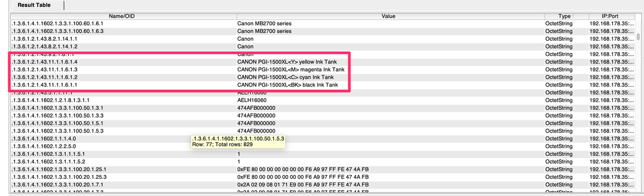The width and height of the screenshot is (644, 196).
Task: Click OctetString type in yellow Ink Tank row
Action: [559, 62]
